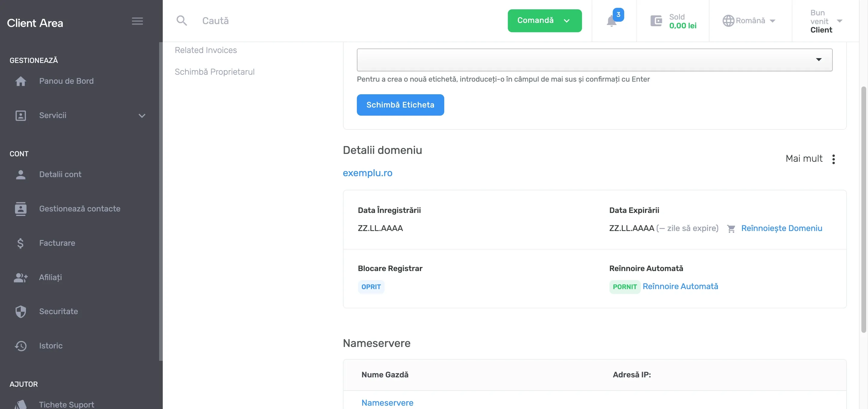The image size is (868, 409).
Task: Click the Securitate shield icon
Action: (x=20, y=311)
